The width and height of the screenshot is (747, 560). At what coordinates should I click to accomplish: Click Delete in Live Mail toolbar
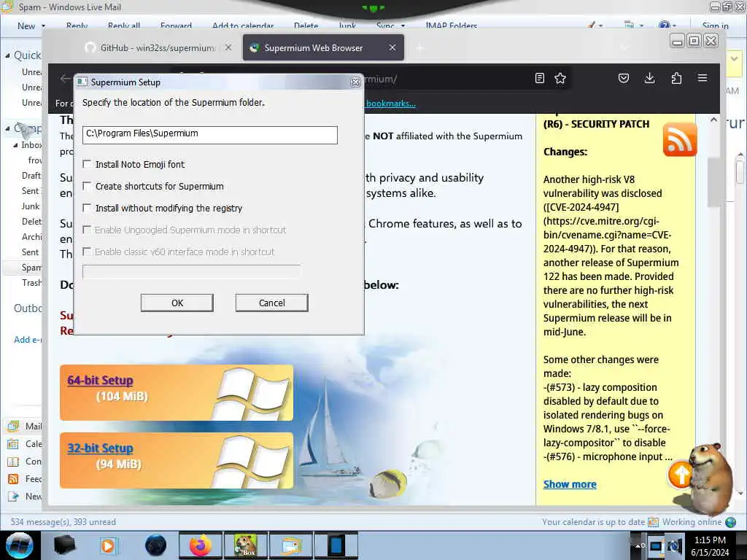tap(306, 26)
